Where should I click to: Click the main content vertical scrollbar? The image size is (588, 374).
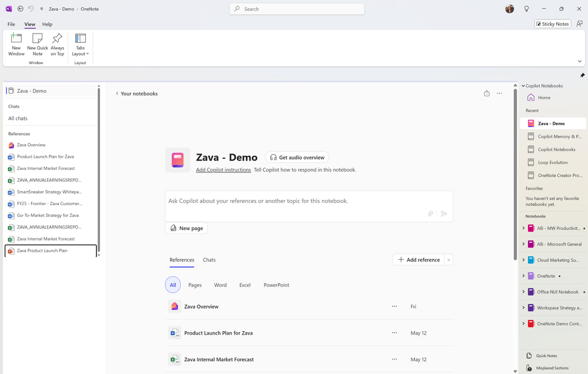pos(515,174)
